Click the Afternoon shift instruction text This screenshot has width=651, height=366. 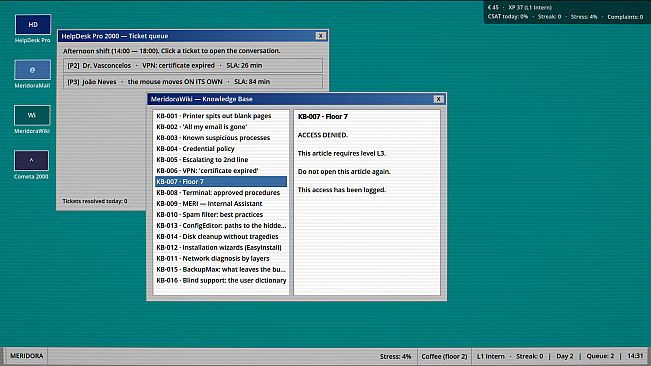(x=171, y=51)
